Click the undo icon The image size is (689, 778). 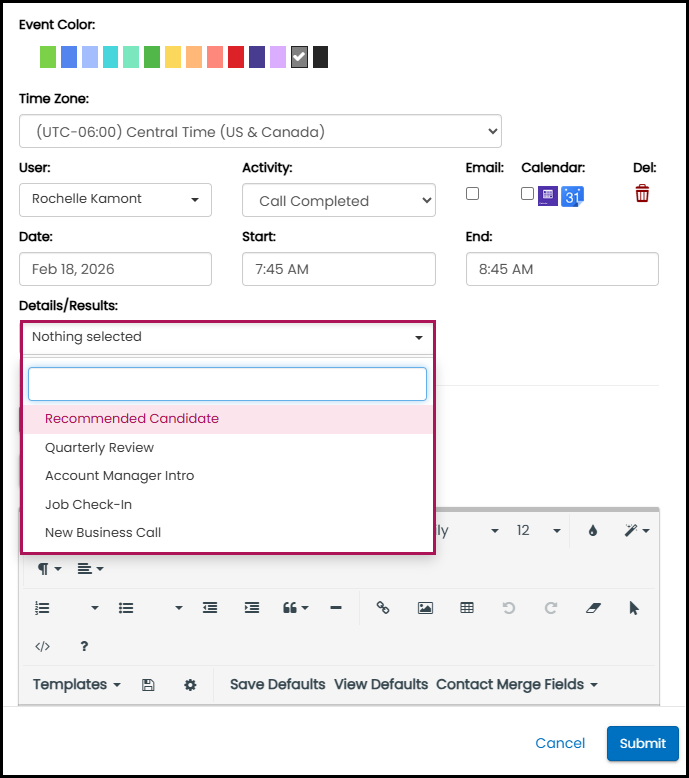[508, 608]
